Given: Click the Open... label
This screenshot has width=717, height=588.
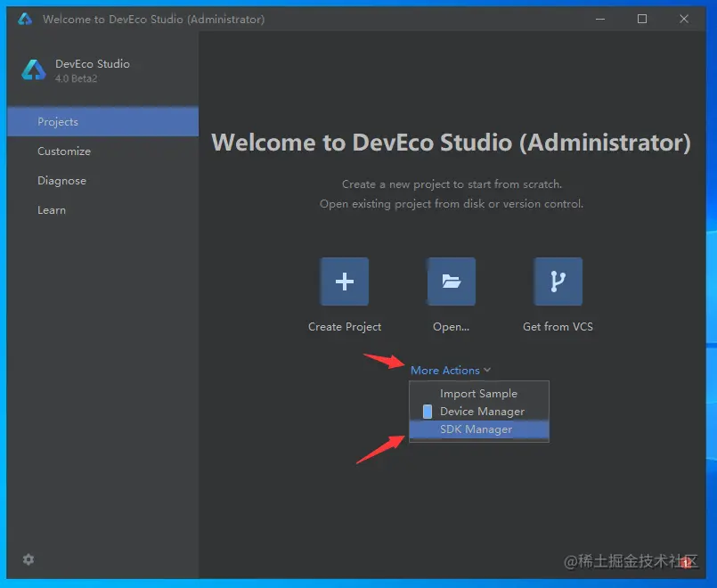Looking at the screenshot, I should (x=451, y=326).
